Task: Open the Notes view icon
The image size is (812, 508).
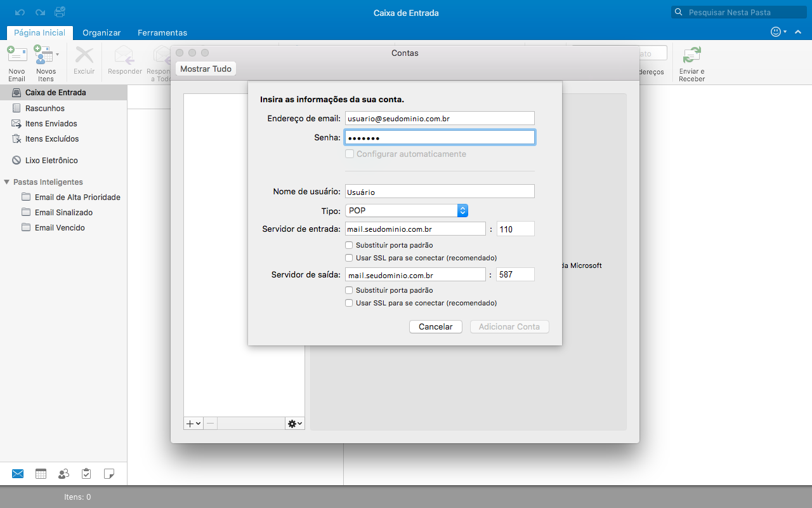Action: (109, 474)
